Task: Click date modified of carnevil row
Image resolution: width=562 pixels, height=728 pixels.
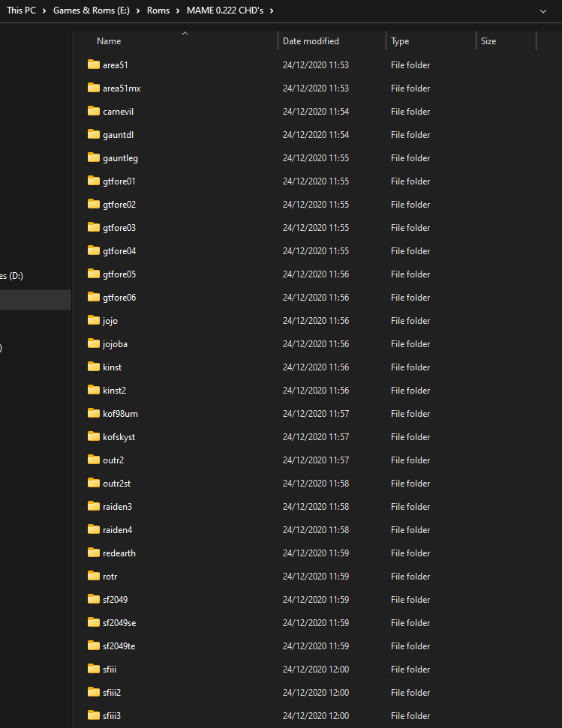Action: click(x=316, y=112)
